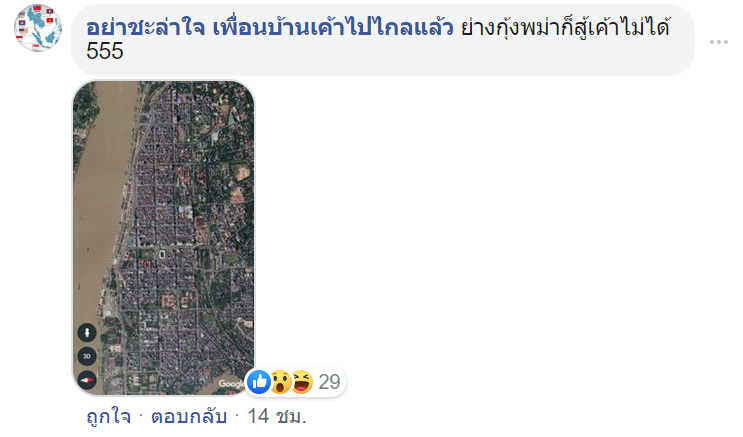Click the Street View pegman icon in image
The height and width of the screenshot is (437, 743).
87,333
